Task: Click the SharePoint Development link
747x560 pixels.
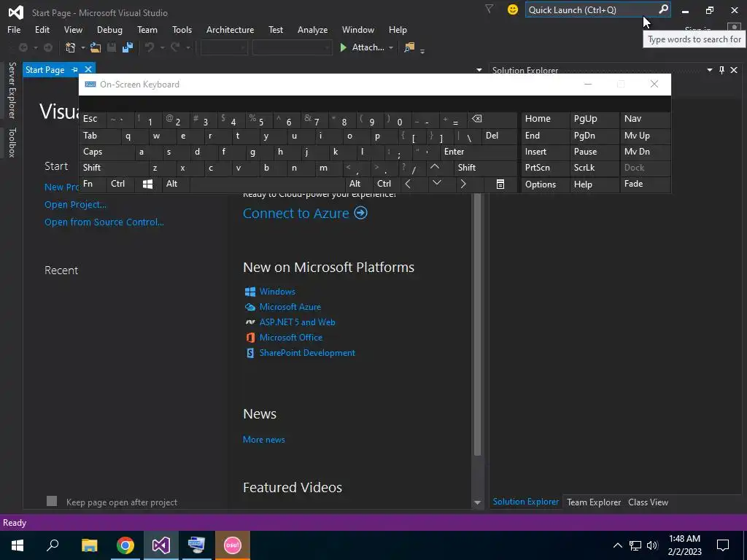Action: [x=307, y=353]
